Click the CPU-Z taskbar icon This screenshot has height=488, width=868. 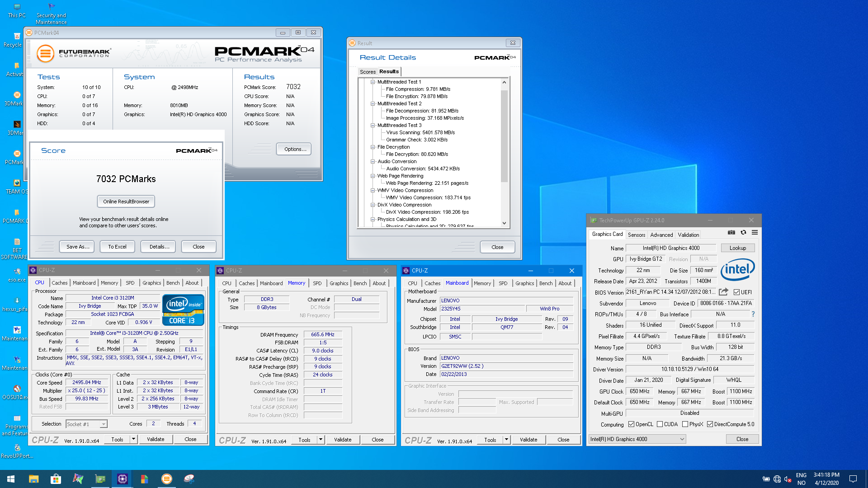(x=122, y=479)
